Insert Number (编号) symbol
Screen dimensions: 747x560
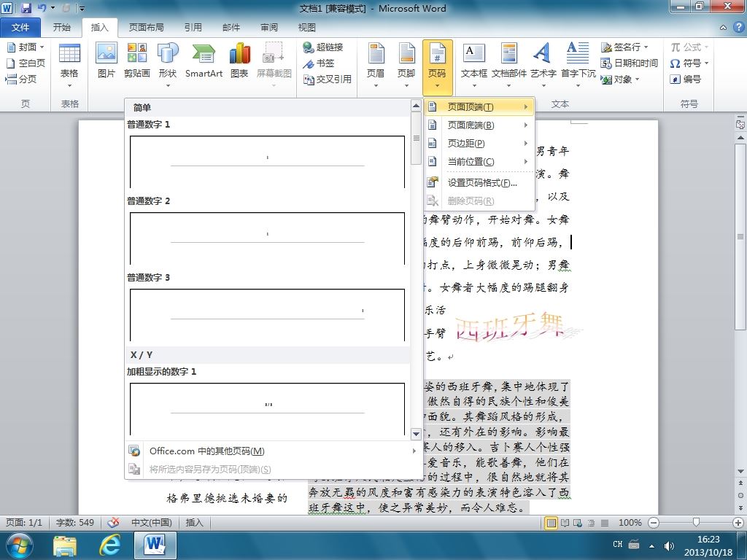685,79
